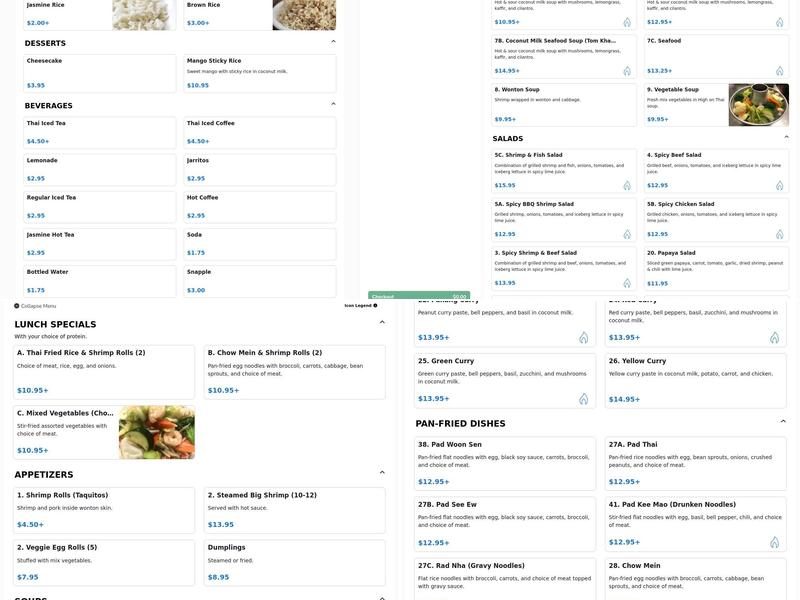
Task: Click spicy icon on Coconut Milk Seafood Soup
Action: (x=627, y=71)
